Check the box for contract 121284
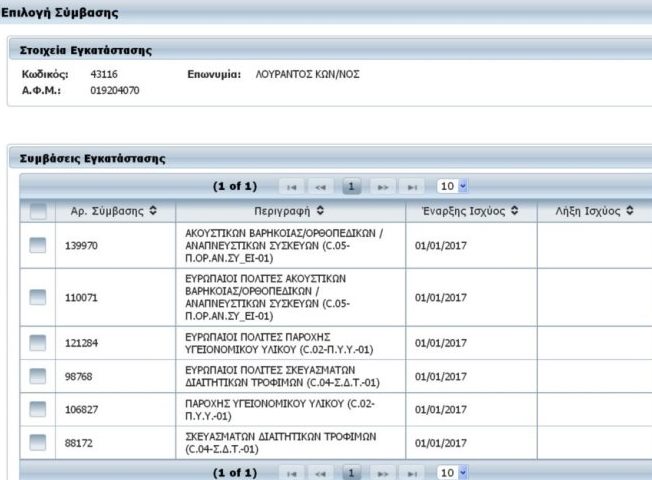 click(x=38, y=343)
